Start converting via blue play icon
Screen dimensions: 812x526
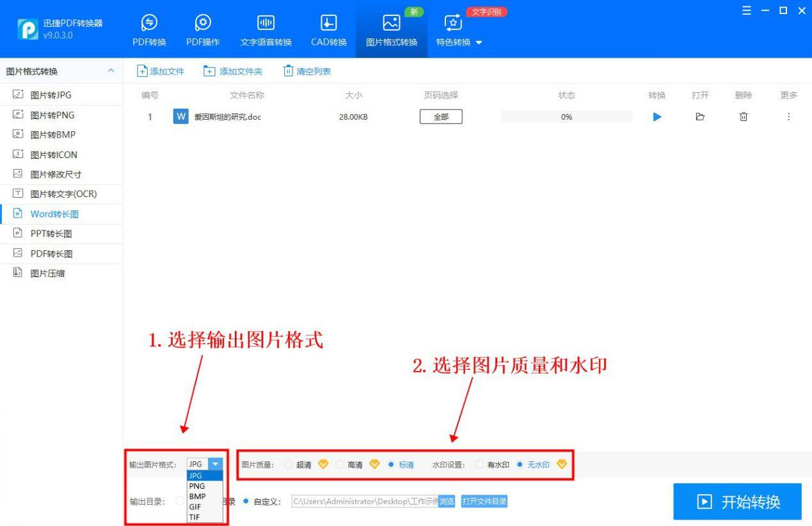pos(657,117)
